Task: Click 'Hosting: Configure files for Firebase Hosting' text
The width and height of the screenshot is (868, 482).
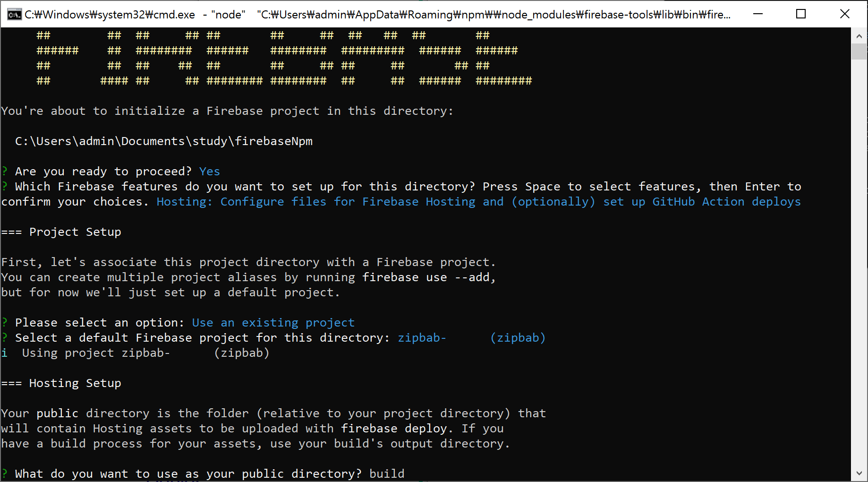Action: pos(316,202)
